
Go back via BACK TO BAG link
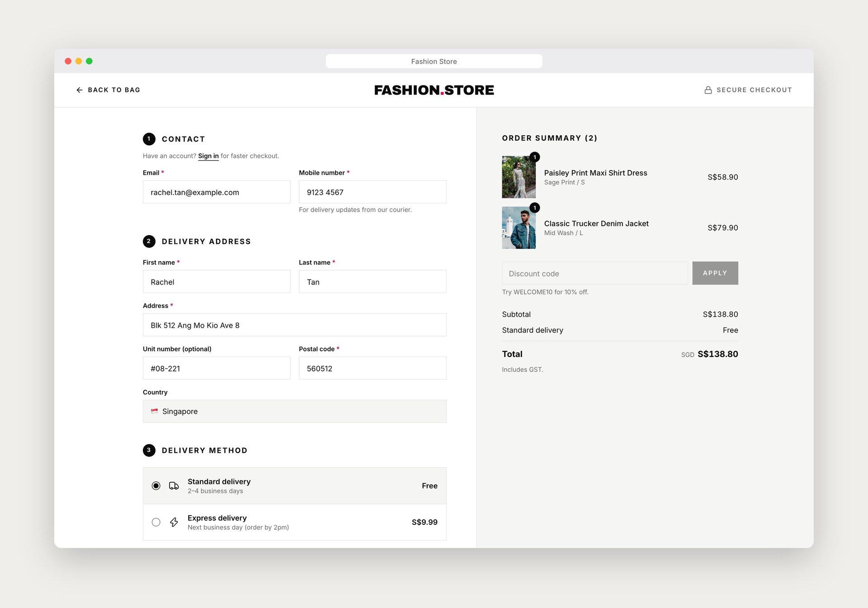point(108,90)
